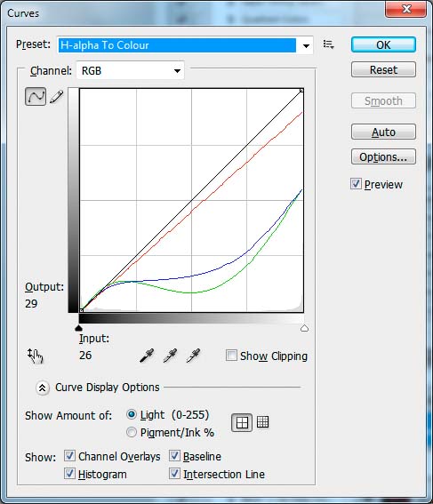Open the Options... dialog
The width and height of the screenshot is (433, 504).
point(383,156)
